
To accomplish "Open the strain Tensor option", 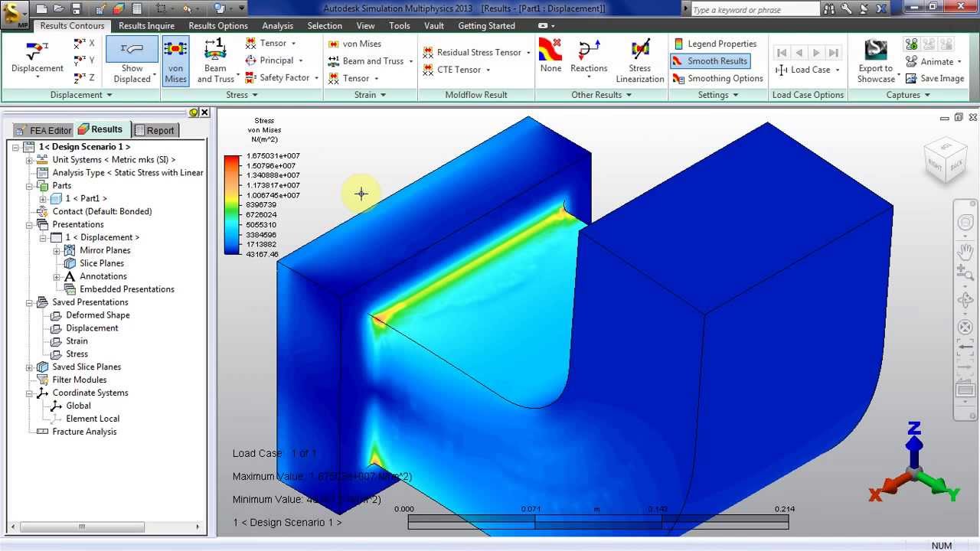I will (354, 78).
